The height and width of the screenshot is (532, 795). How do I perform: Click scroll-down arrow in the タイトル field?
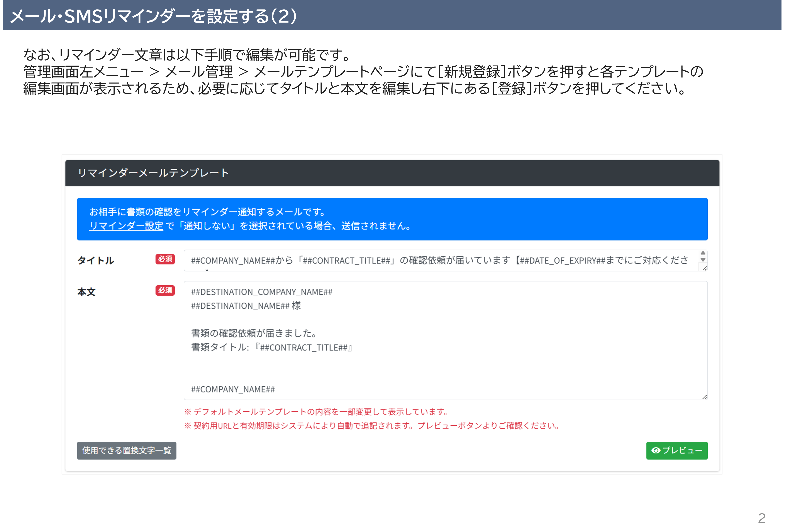pos(703,259)
